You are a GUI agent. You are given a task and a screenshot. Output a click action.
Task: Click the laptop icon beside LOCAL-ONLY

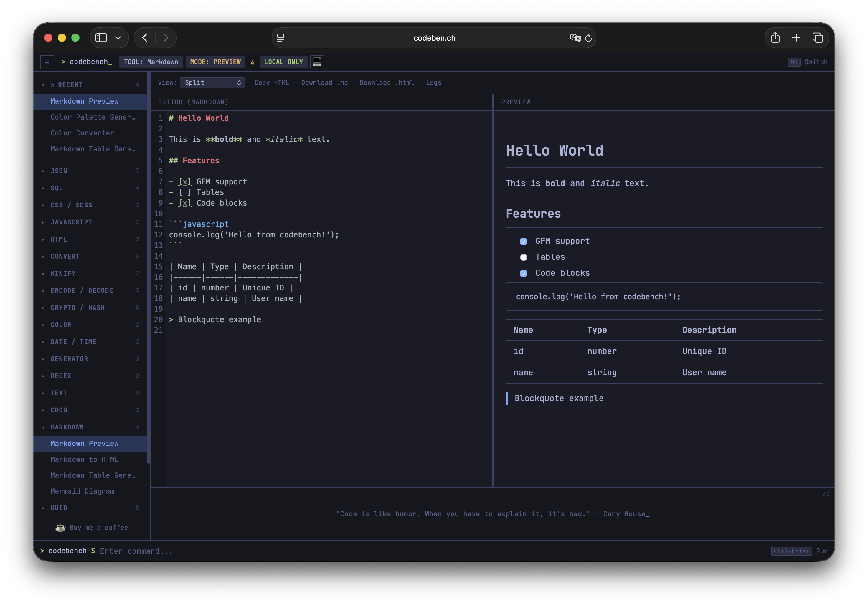pyautogui.click(x=317, y=62)
